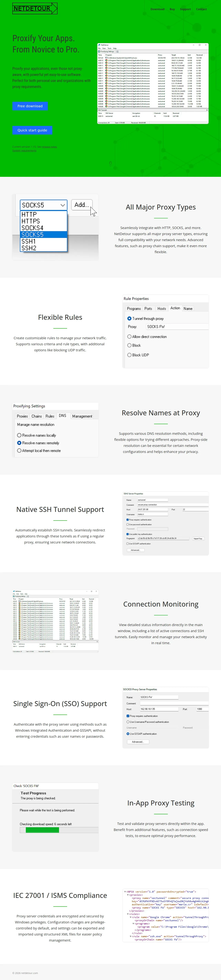
Task: Click the Free download button
Action: click(30, 106)
